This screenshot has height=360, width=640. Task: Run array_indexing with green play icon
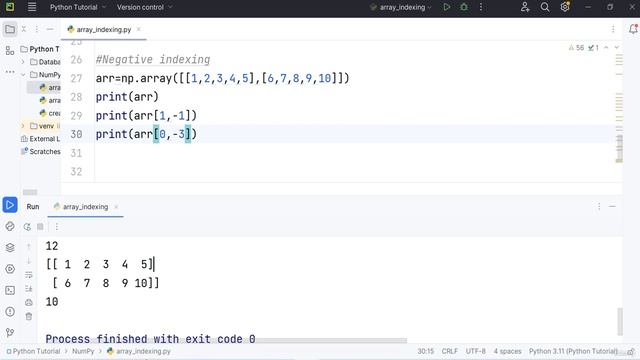pos(447,7)
